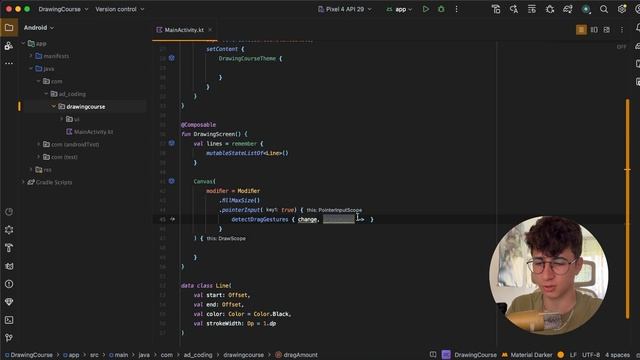Run the app with green play button
640x360 pixels.
click(x=426, y=9)
